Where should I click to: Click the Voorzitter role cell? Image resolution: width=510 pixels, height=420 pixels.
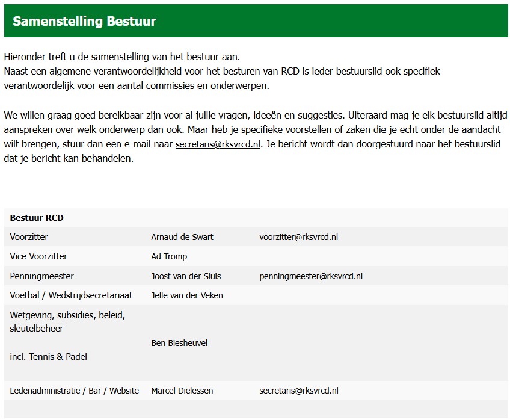pos(29,237)
